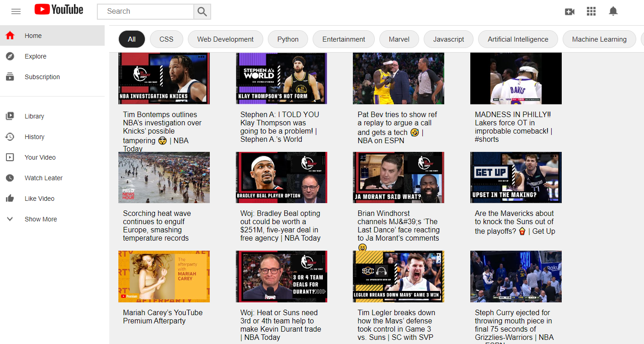Click title 'Stephen A: I TOLD YOU Klay Thompson'
This screenshot has height=344, width=644.
(x=280, y=127)
